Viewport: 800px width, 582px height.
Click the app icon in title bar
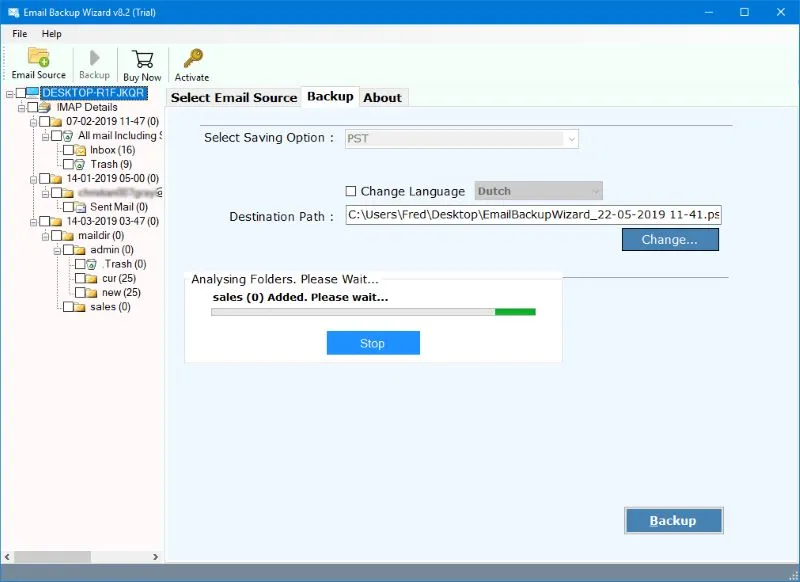pyautogui.click(x=13, y=12)
